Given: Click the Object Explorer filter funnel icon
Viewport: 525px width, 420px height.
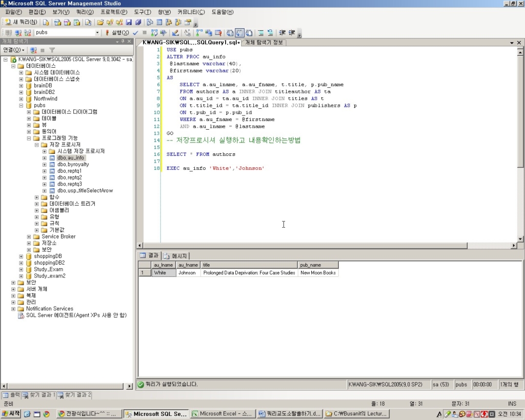Looking at the screenshot, I should (52, 50).
